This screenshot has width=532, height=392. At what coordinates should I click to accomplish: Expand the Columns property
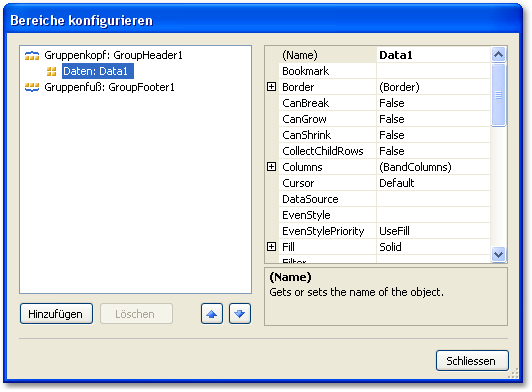[x=271, y=167]
